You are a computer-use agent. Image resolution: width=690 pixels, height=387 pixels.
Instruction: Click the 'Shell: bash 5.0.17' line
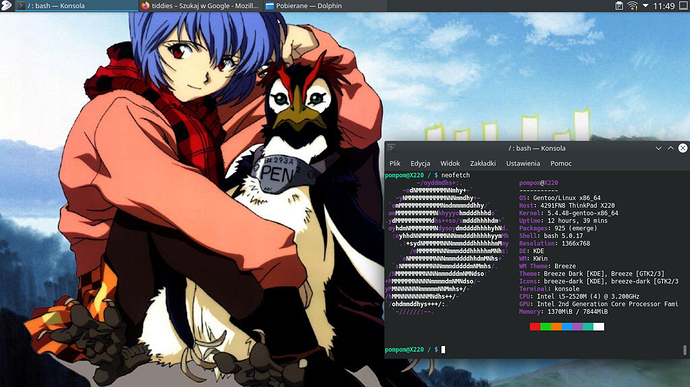click(551, 236)
